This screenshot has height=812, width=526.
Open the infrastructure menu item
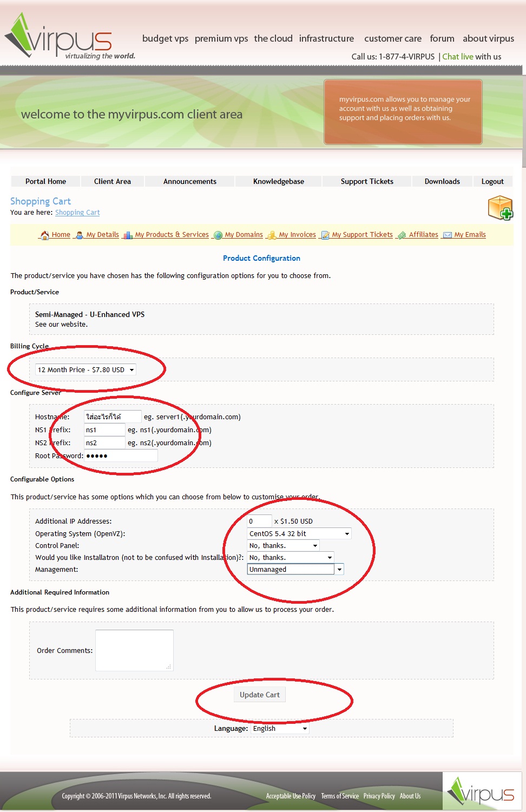click(x=326, y=38)
